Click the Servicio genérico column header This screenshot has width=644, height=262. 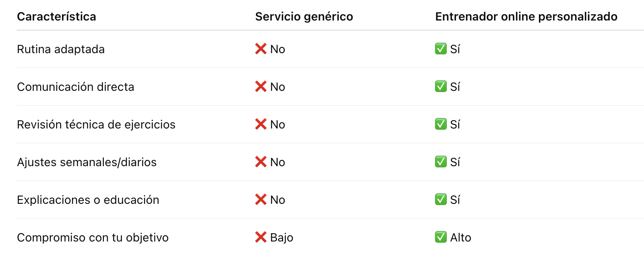tap(304, 17)
